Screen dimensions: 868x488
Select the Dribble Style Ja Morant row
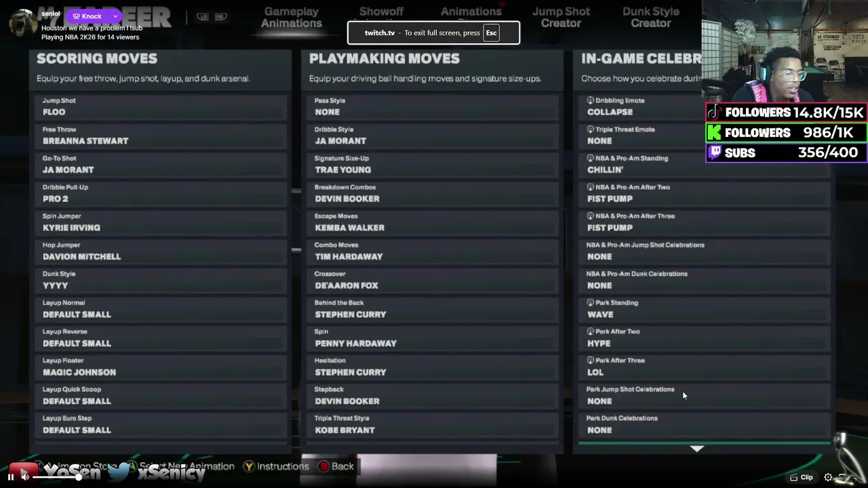[x=433, y=136]
